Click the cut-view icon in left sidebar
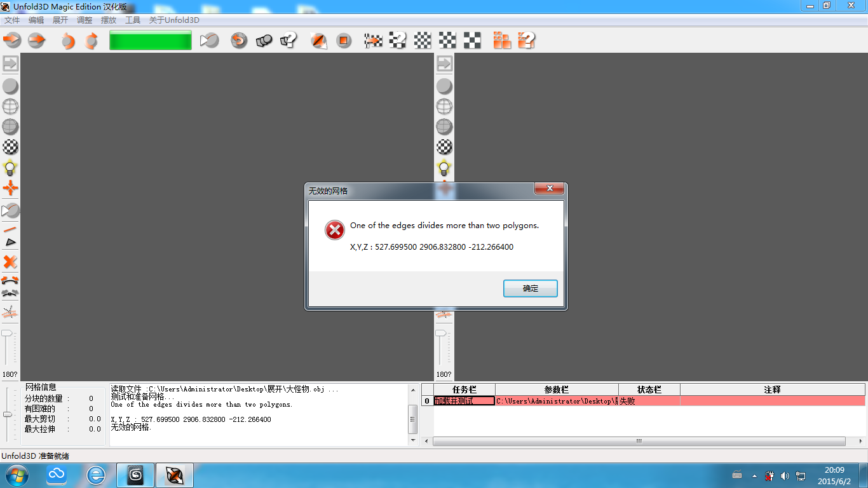The height and width of the screenshot is (488, 868). click(10, 210)
